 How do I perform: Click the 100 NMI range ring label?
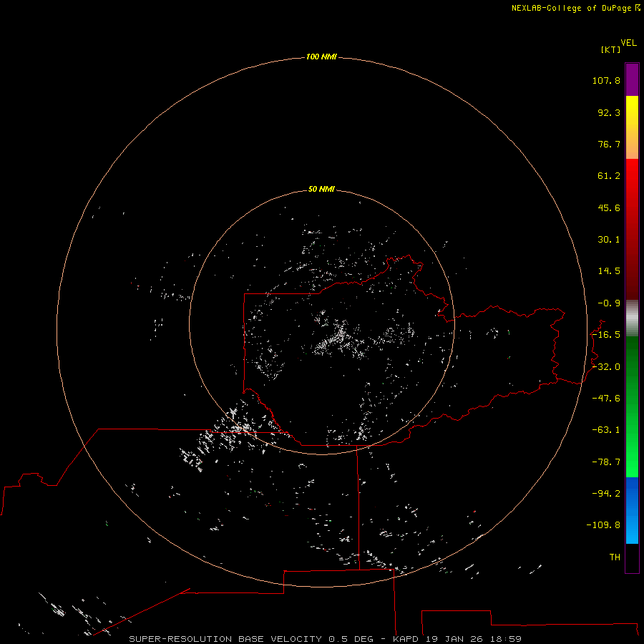click(x=321, y=57)
